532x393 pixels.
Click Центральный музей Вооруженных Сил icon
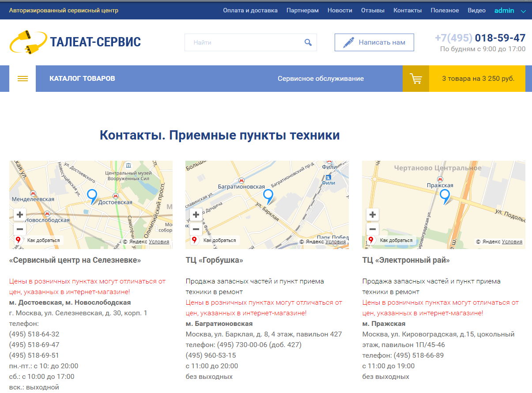128,165
